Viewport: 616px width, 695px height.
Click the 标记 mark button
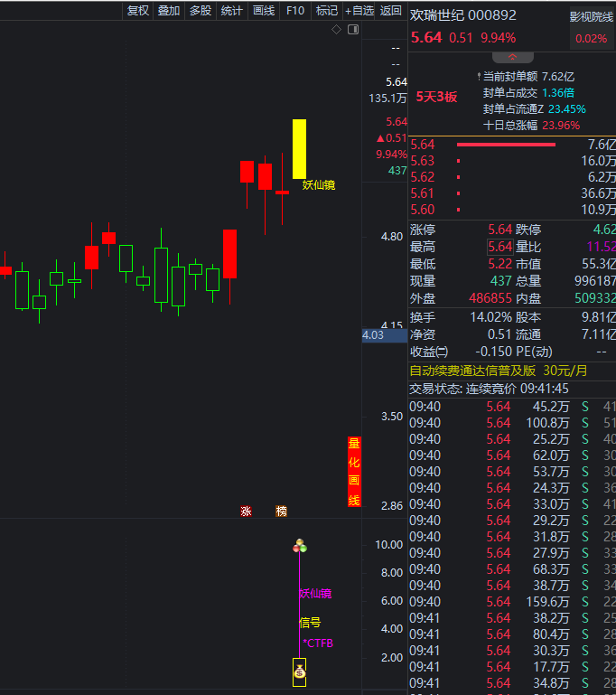[x=327, y=11]
